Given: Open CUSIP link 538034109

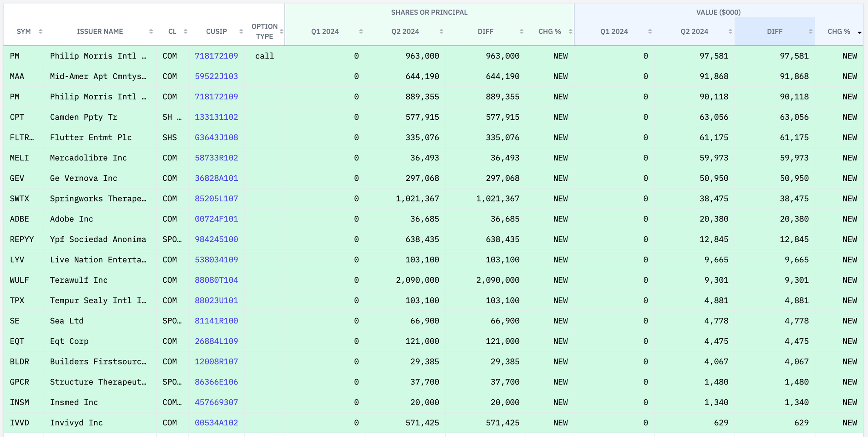Looking at the screenshot, I should [x=216, y=260].
